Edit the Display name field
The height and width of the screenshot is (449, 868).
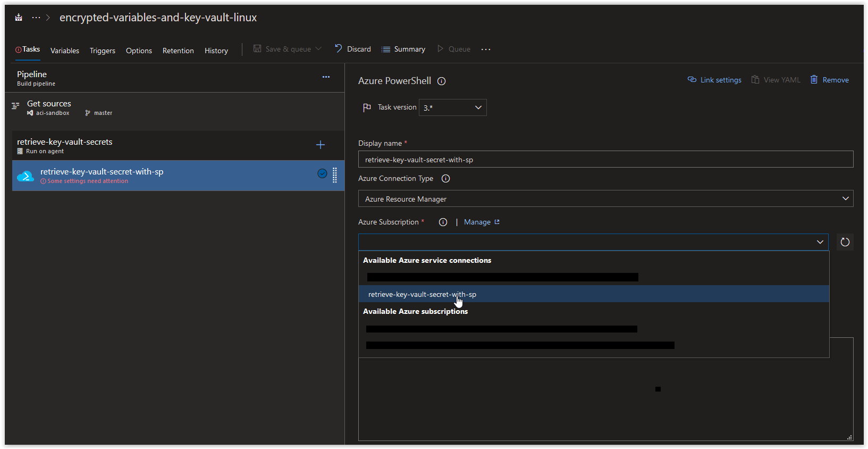pyautogui.click(x=606, y=160)
